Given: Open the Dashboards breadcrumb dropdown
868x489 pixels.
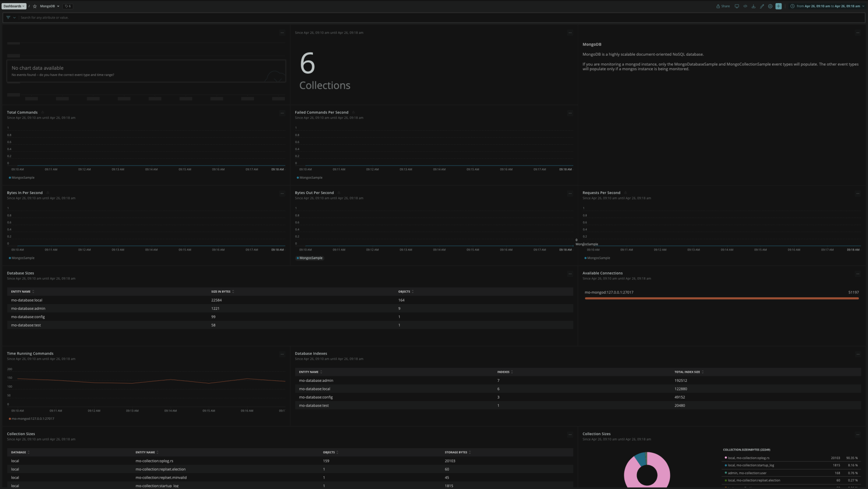Looking at the screenshot, I should click(14, 6).
